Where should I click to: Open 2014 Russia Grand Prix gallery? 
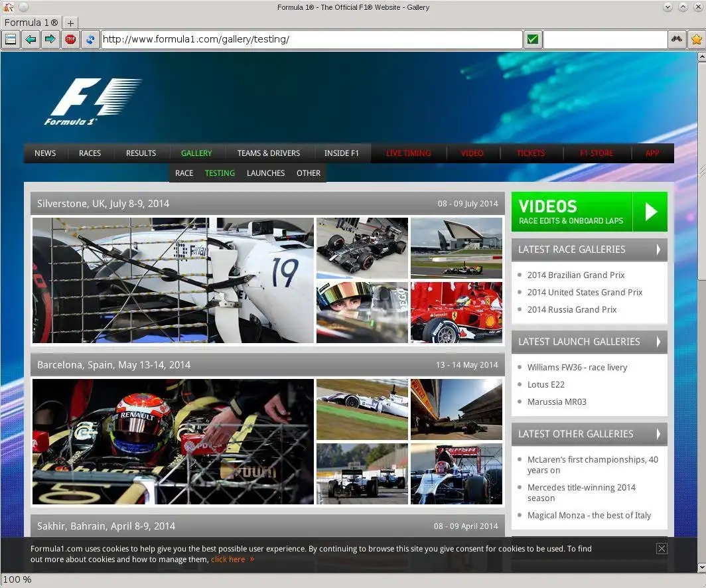point(572,309)
